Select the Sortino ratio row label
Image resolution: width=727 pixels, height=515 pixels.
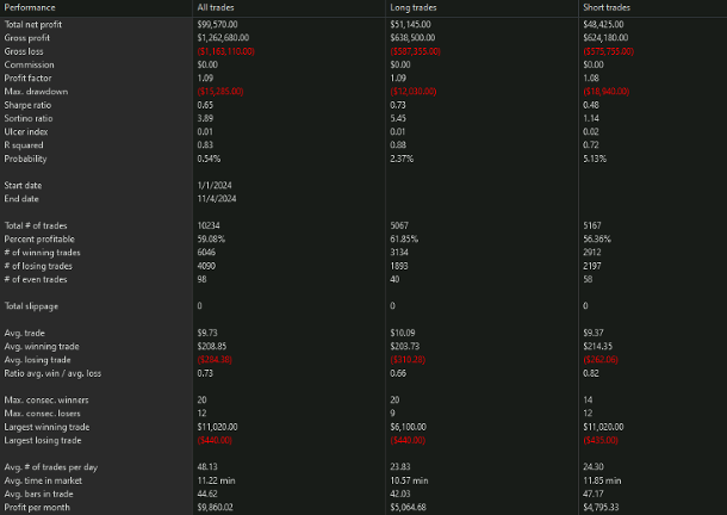27,118
